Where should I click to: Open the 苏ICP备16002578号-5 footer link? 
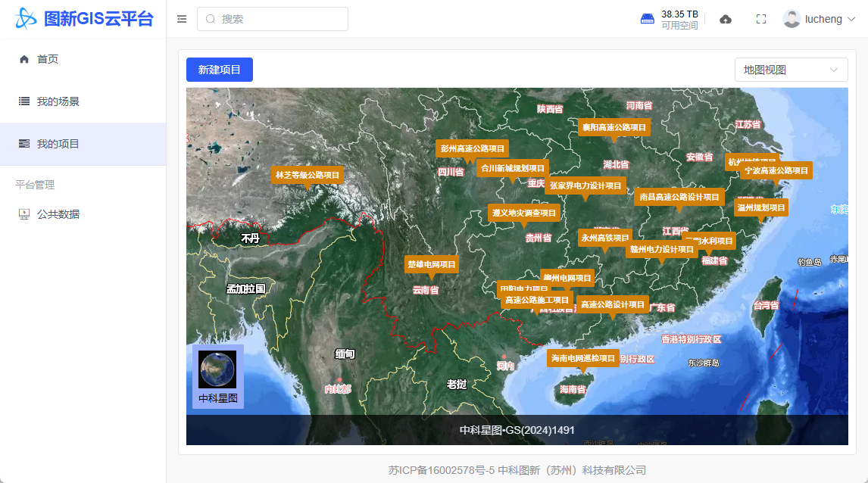tap(441, 470)
